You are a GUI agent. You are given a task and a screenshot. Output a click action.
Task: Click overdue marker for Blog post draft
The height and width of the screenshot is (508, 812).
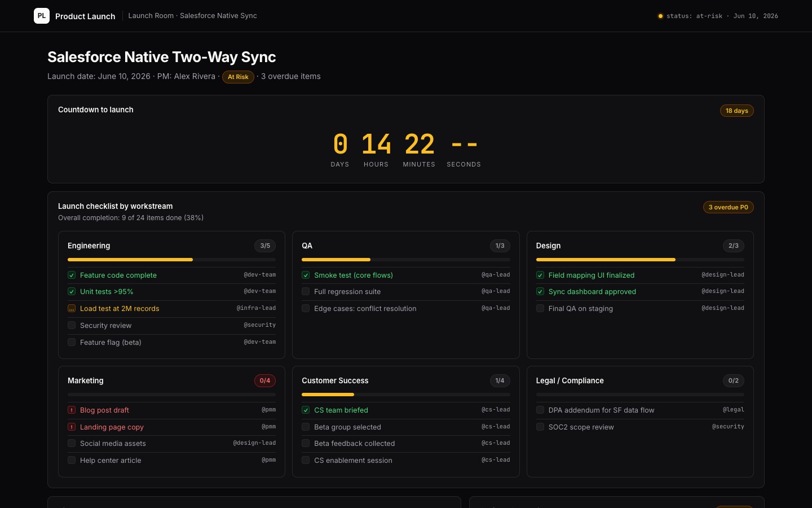pos(72,410)
